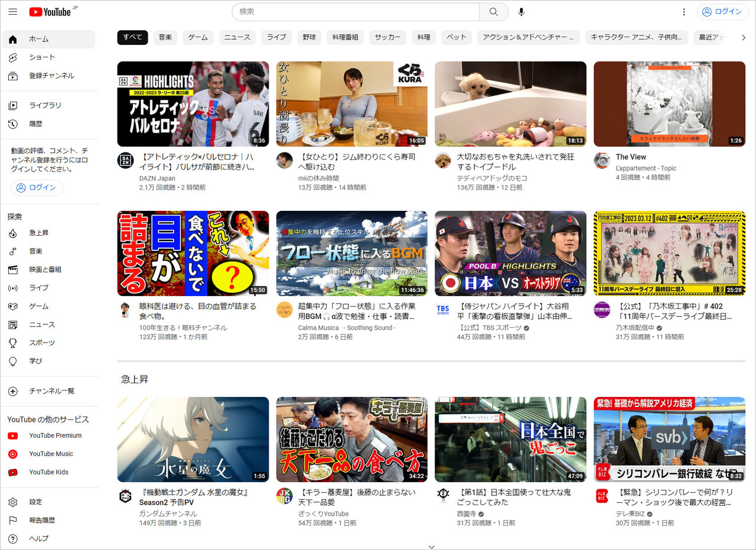
Task: Open スポーツ in sidebar
Action: tap(48, 343)
